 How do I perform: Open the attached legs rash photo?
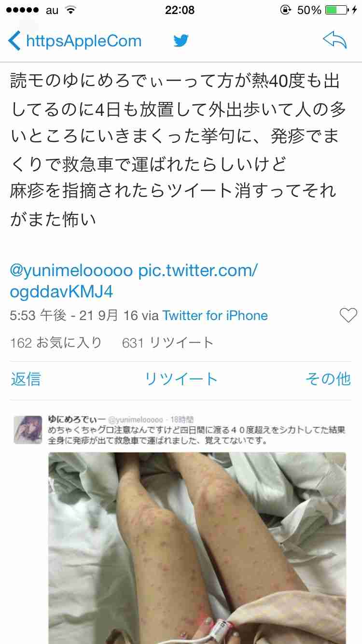click(197, 548)
